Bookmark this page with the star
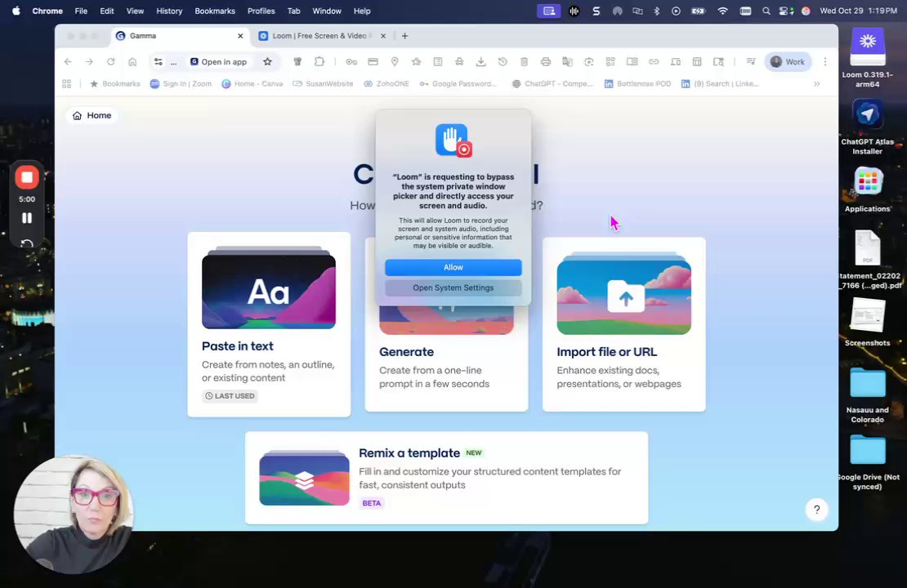 pos(267,62)
